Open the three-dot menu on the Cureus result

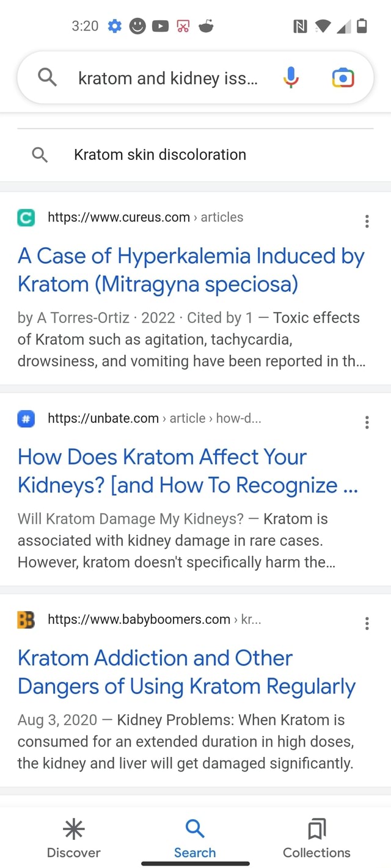[x=367, y=221]
